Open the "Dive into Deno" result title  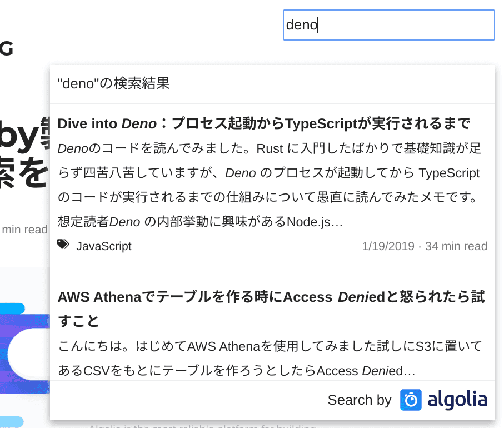click(x=264, y=123)
